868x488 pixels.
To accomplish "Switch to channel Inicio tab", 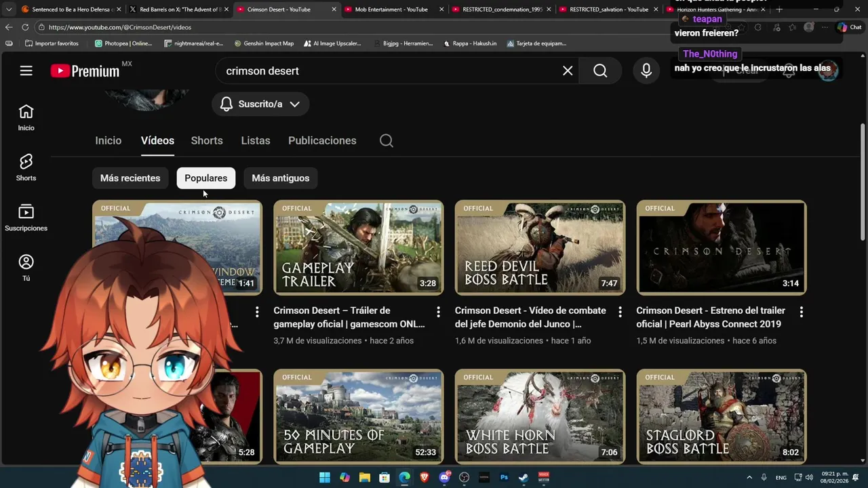I will (108, 140).
